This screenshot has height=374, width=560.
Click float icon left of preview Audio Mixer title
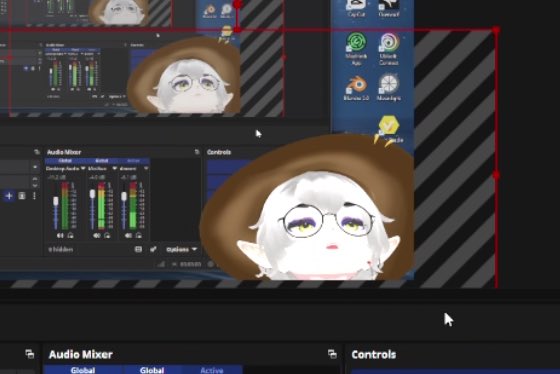(36, 152)
